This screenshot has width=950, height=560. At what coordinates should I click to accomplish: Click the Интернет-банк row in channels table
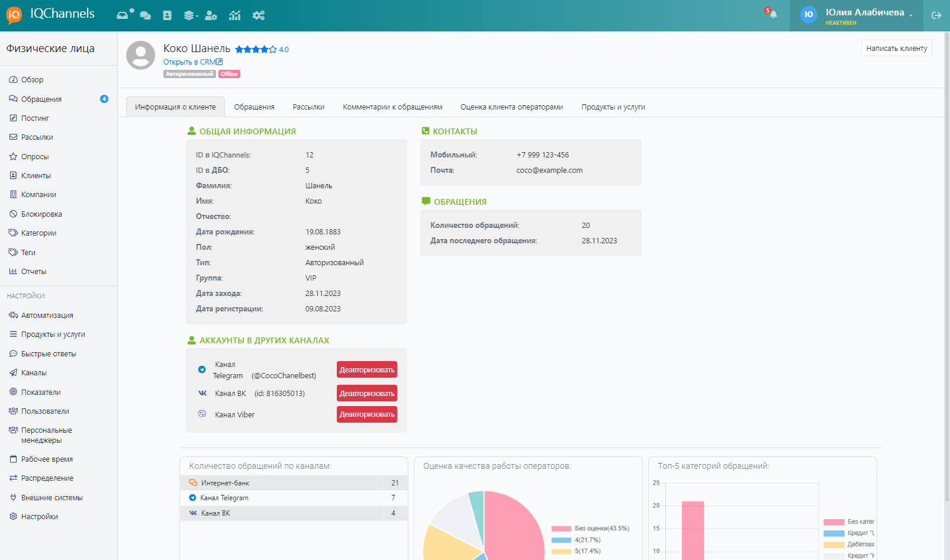[294, 483]
